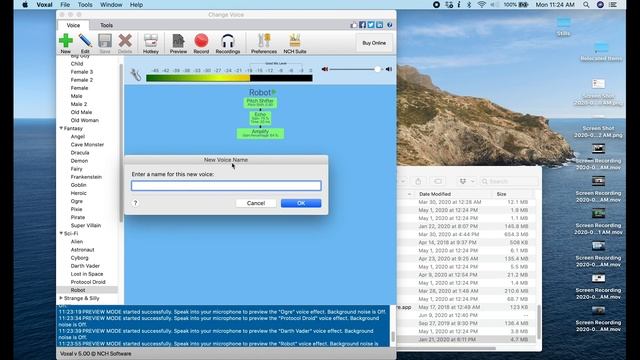Image resolution: width=640 pixels, height=360 pixels.
Task: Select the Protocol Droid voice
Action: (x=88, y=282)
